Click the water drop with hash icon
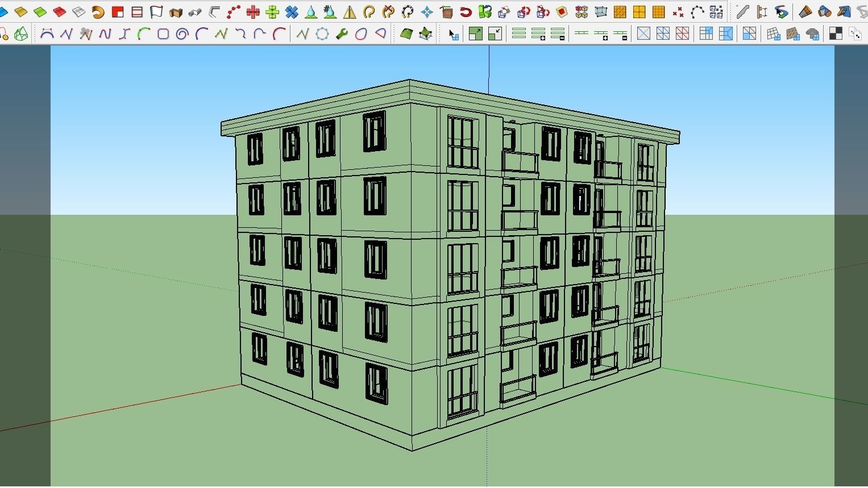 coord(330,12)
